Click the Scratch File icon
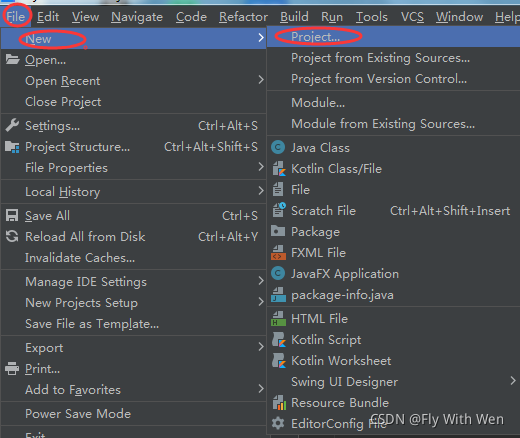The height and width of the screenshot is (438, 520). 279,210
